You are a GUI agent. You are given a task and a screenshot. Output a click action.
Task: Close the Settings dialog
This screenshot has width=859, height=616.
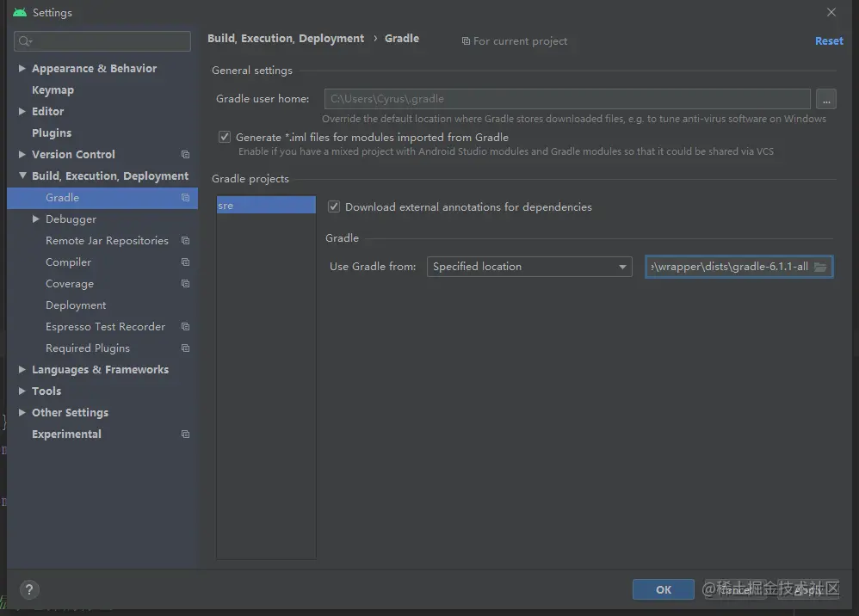[x=831, y=12]
